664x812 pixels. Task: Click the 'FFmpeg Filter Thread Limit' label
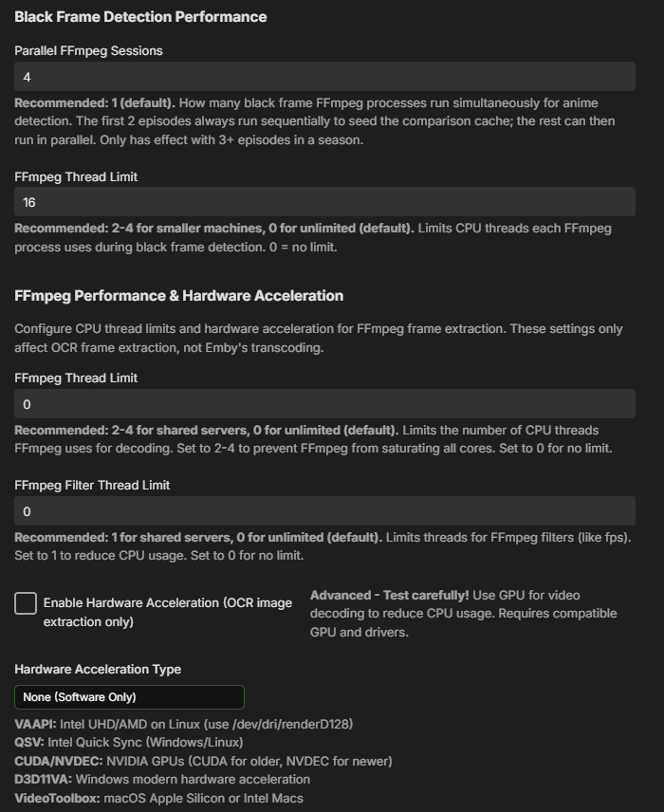click(92, 486)
